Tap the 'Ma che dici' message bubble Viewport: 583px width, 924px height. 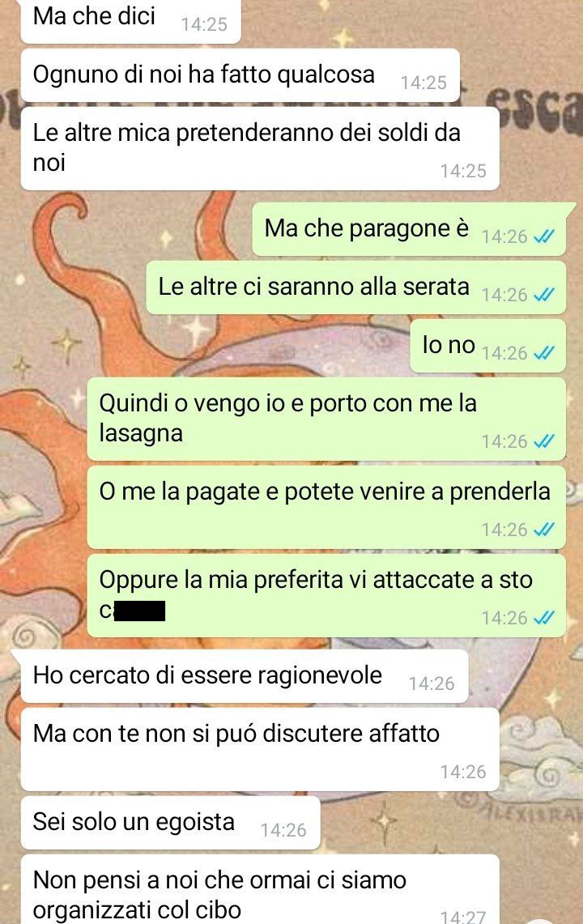131,20
